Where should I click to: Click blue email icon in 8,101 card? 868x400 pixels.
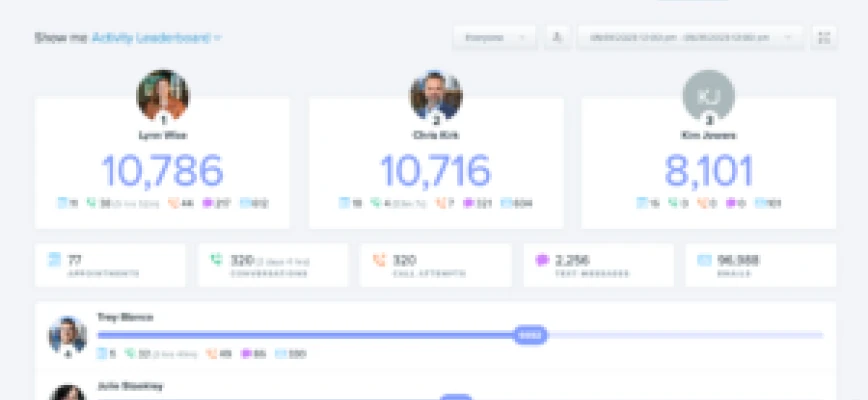click(x=761, y=203)
